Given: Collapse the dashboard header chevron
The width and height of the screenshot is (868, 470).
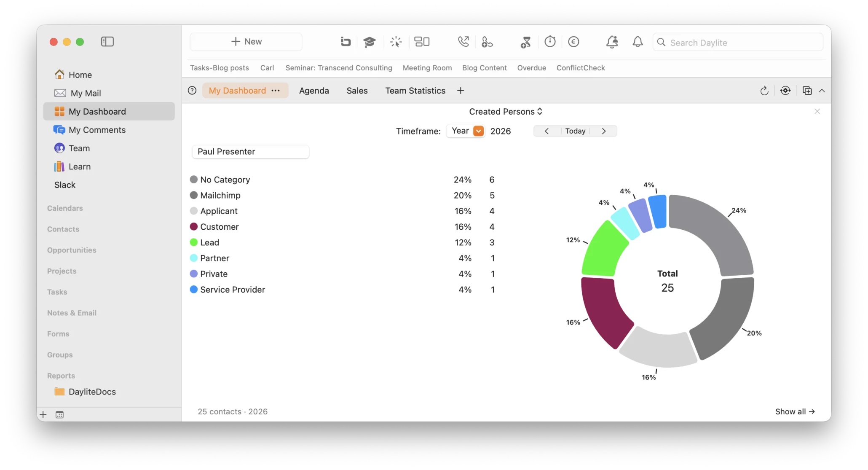Looking at the screenshot, I should pos(822,91).
